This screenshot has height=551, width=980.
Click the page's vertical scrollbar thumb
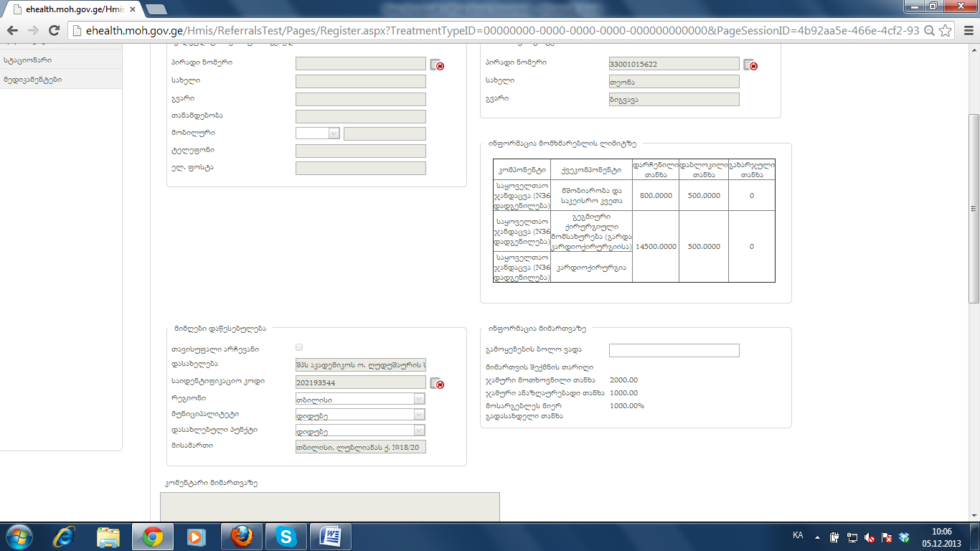pyautogui.click(x=974, y=208)
